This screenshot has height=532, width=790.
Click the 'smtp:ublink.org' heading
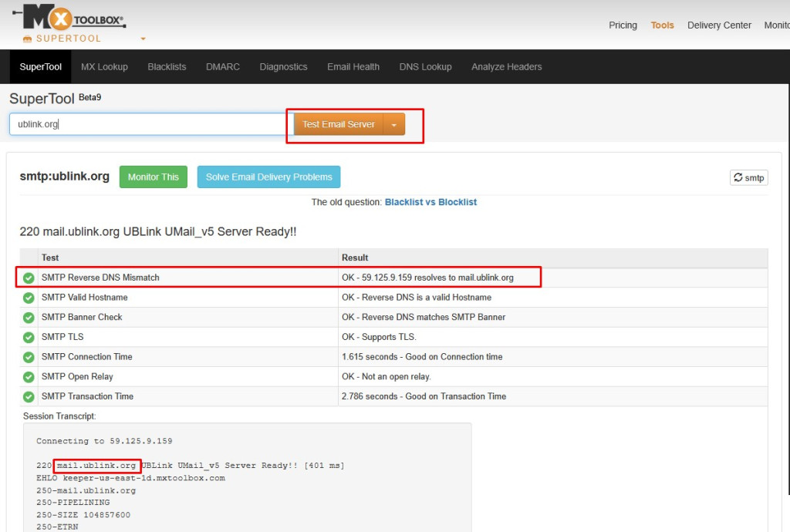[x=65, y=177]
